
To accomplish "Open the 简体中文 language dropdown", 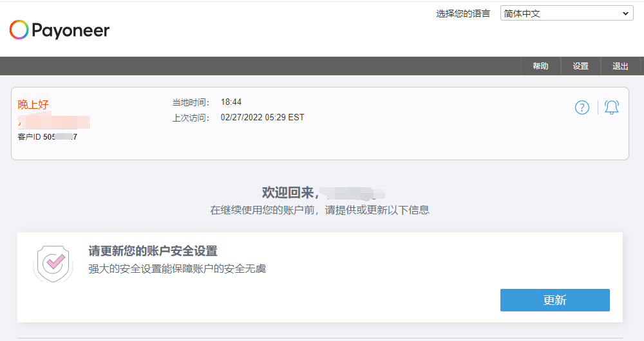I will [x=565, y=14].
